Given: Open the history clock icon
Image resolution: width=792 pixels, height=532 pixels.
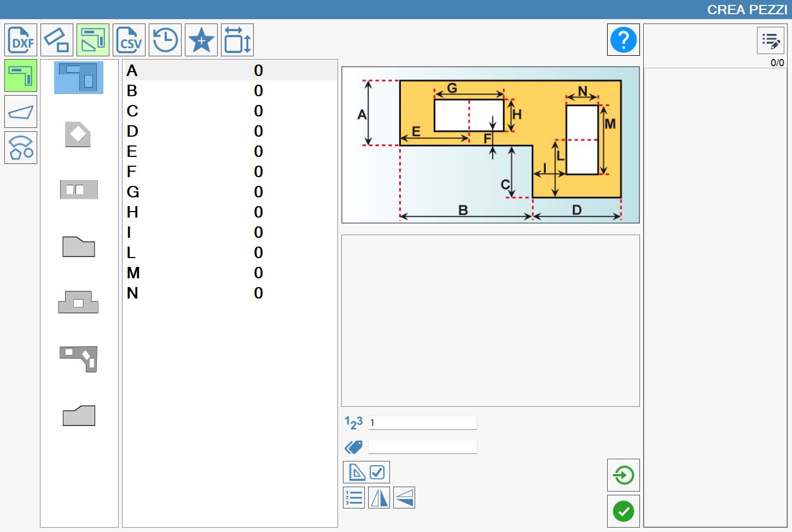Looking at the screenshot, I should (165, 40).
